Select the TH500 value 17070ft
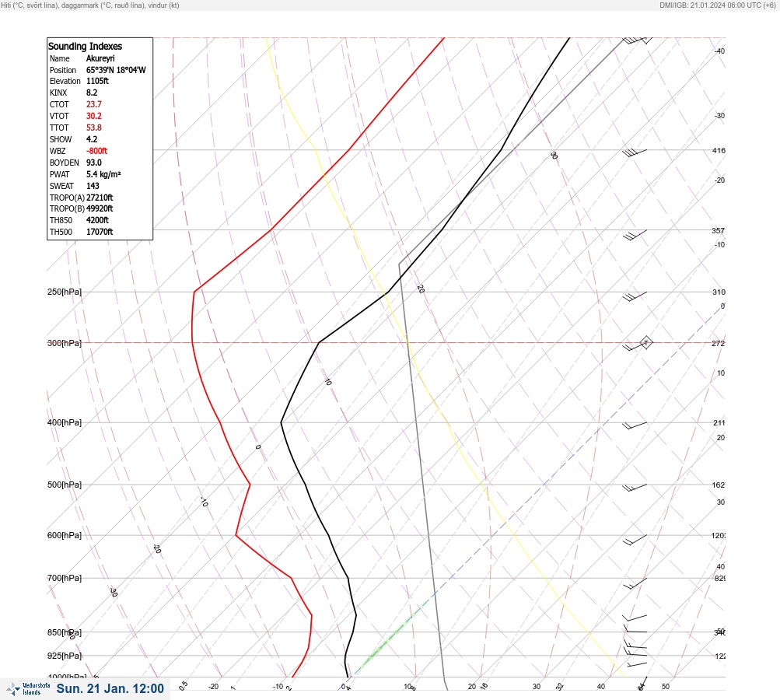This screenshot has height=700, width=780. [x=100, y=232]
